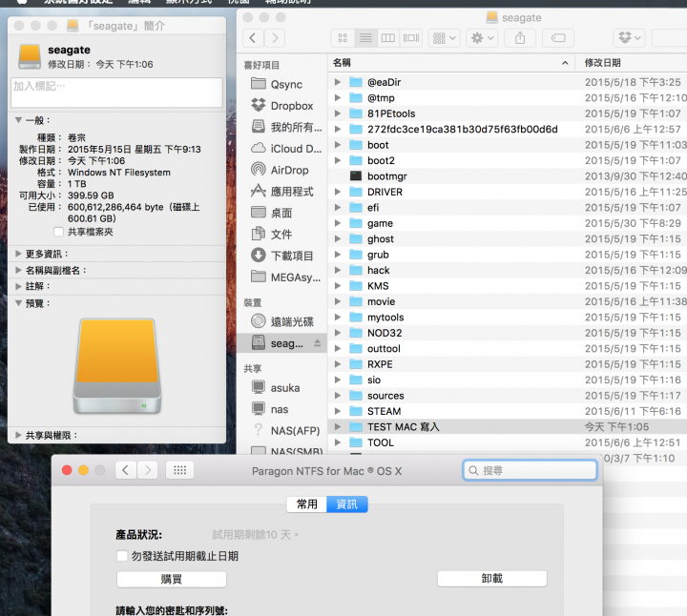Eject the seagate drive from sidebar
This screenshot has height=616, width=687.
point(318,343)
